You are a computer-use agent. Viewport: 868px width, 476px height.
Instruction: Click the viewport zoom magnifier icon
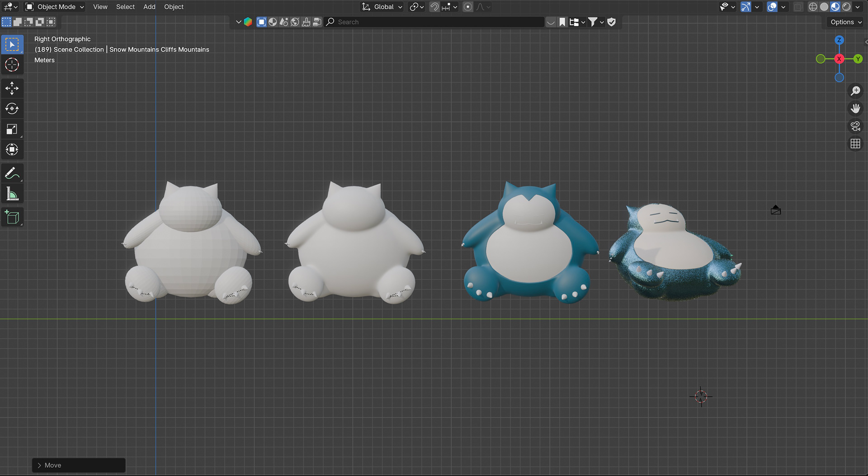tap(855, 91)
